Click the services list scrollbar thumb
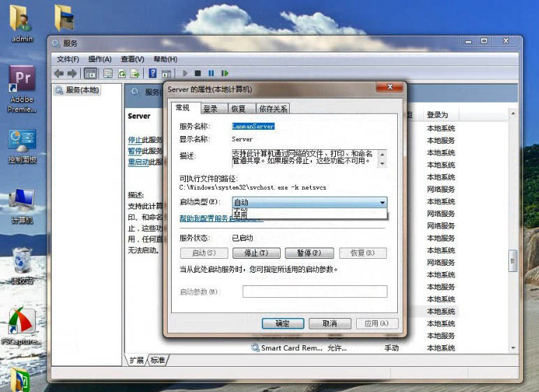 coord(513,261)
